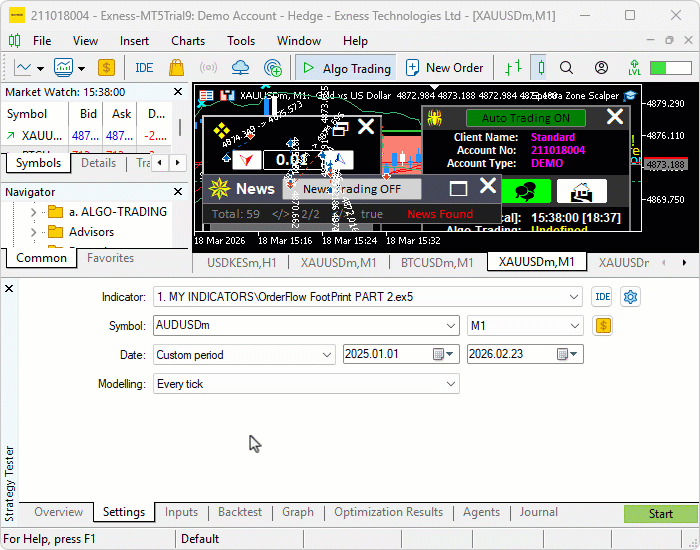Screen dimensions: 700x550
Task: Open the Window menu
Action: 299,41
